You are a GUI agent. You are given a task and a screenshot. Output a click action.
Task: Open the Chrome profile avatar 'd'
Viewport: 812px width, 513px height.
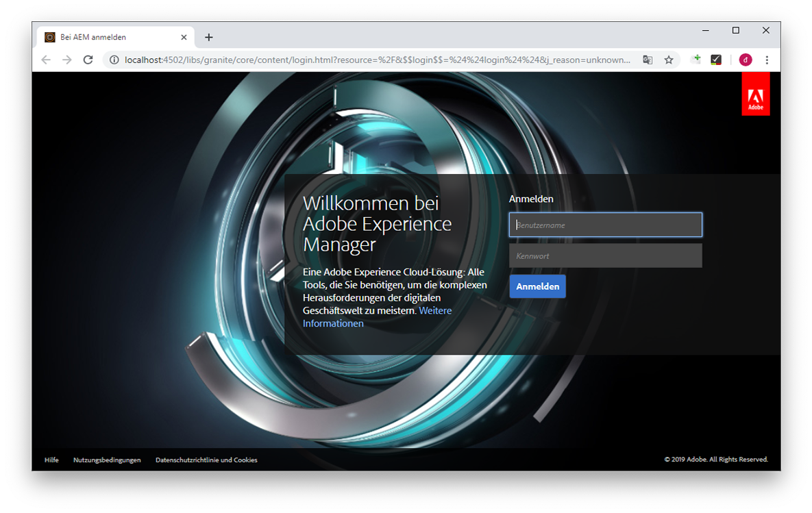[x=746, y=60]
